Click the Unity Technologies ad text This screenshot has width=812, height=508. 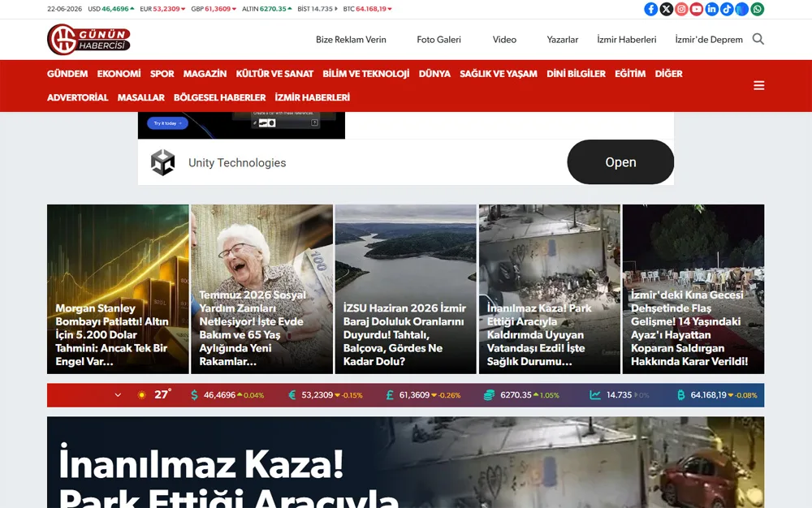pyautogui.click(x=237, y=163)
